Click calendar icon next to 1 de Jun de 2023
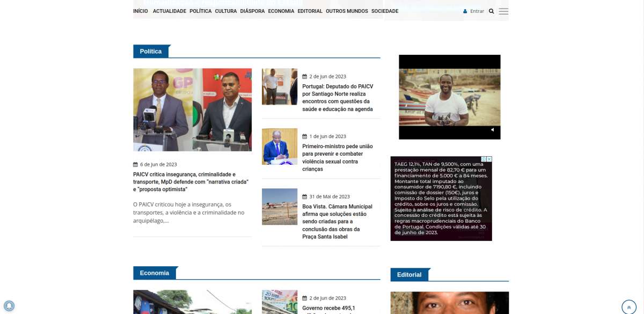 [304, 137]
